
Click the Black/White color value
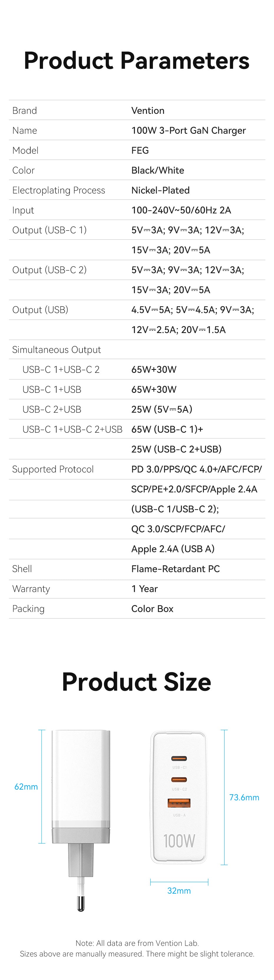158,170
